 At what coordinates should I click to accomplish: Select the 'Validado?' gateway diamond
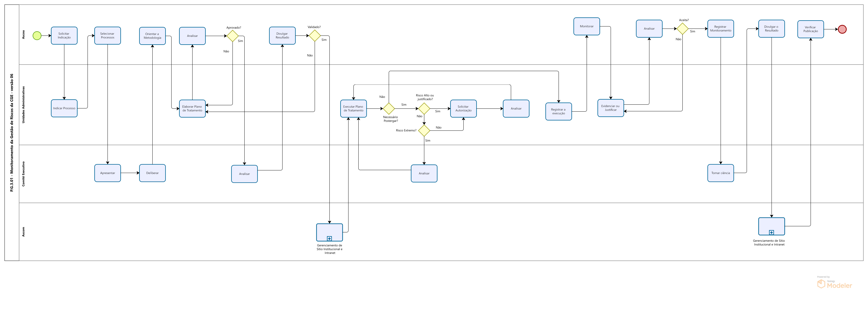315,35
